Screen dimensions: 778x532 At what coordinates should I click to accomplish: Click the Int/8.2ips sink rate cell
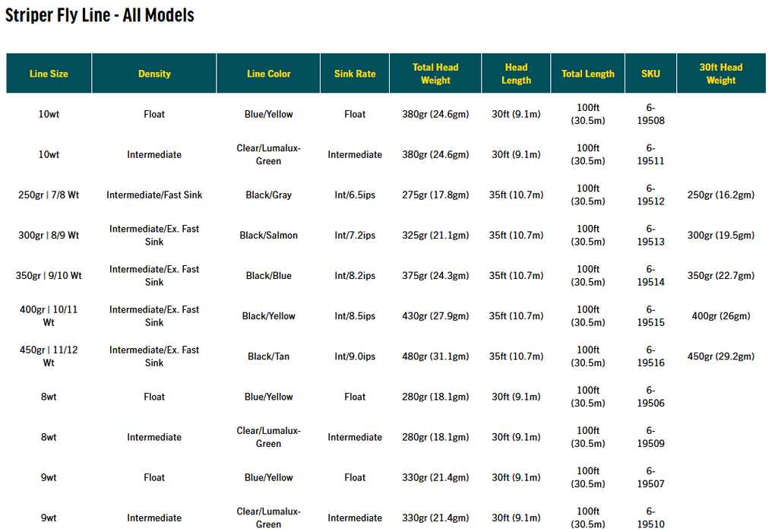point(355,275)
